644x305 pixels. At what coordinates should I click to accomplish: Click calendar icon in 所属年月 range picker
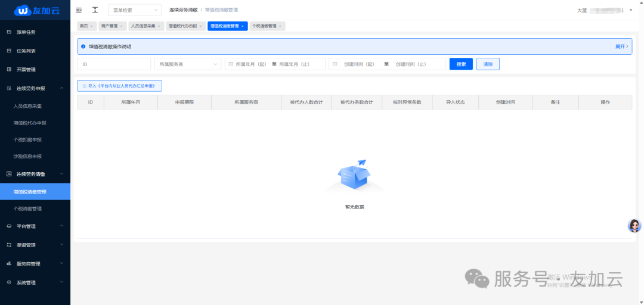[x=231, y=64]
